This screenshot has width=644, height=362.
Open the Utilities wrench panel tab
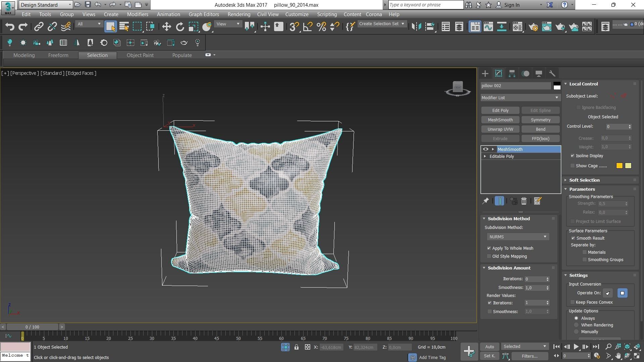pyautogui.click(x=552, y=73)
